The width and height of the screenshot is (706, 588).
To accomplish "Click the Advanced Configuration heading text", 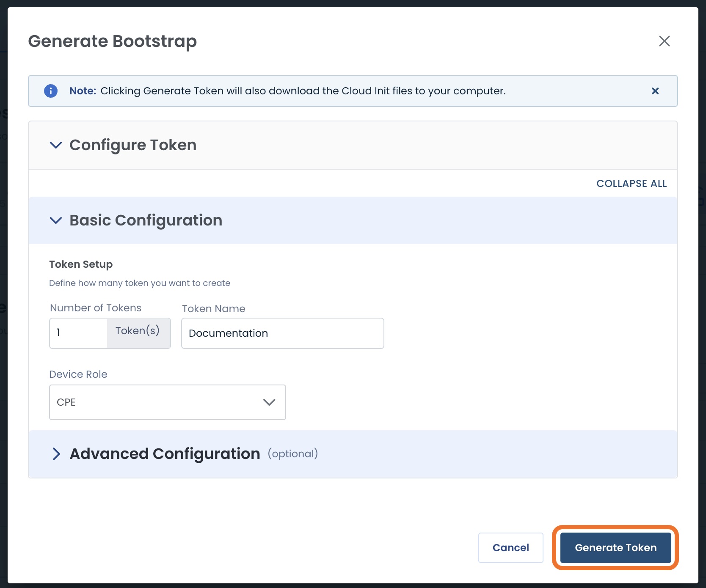I will click(165, 454).
